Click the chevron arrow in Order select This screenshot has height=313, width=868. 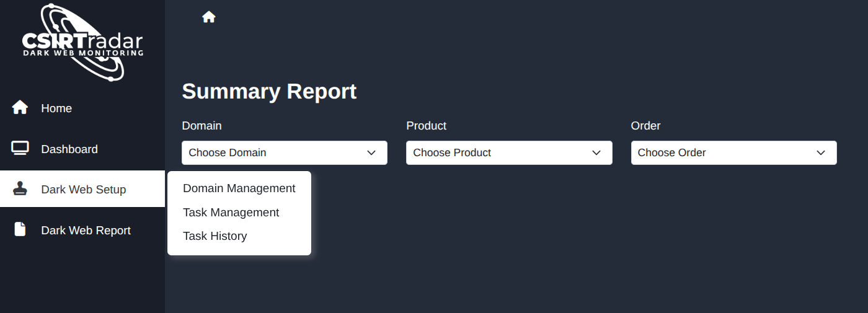coord(821,152)
